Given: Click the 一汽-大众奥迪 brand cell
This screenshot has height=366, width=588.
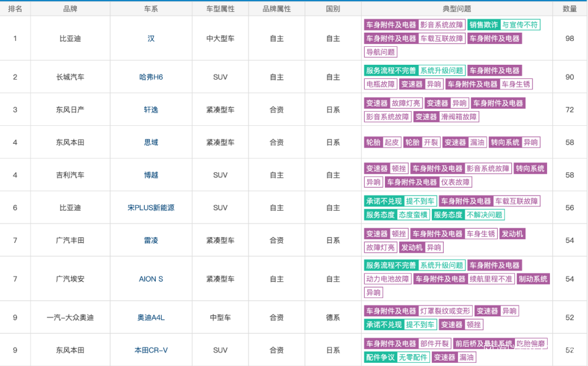Looking at the screenshot, I should 70,318.
